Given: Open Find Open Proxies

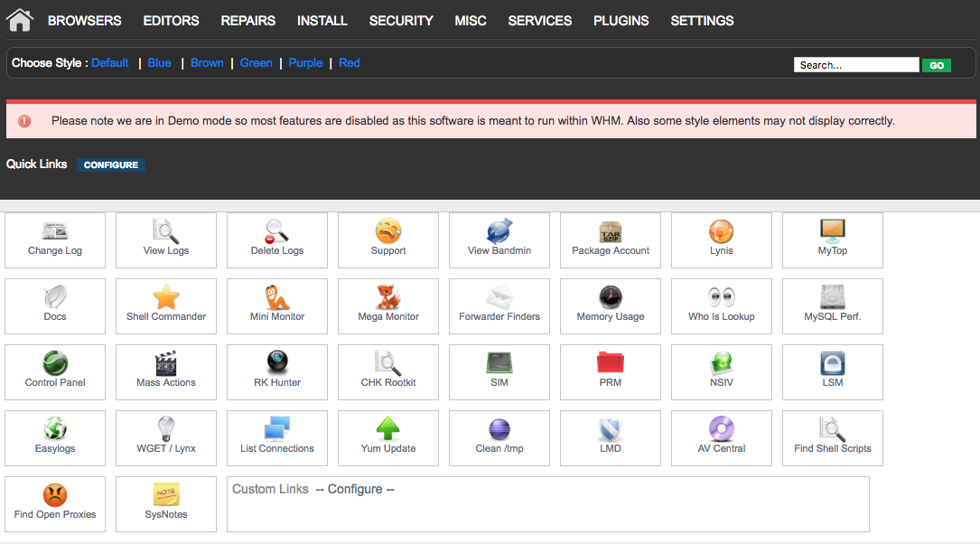Looking at the screenshot, I should coord(54,503).
